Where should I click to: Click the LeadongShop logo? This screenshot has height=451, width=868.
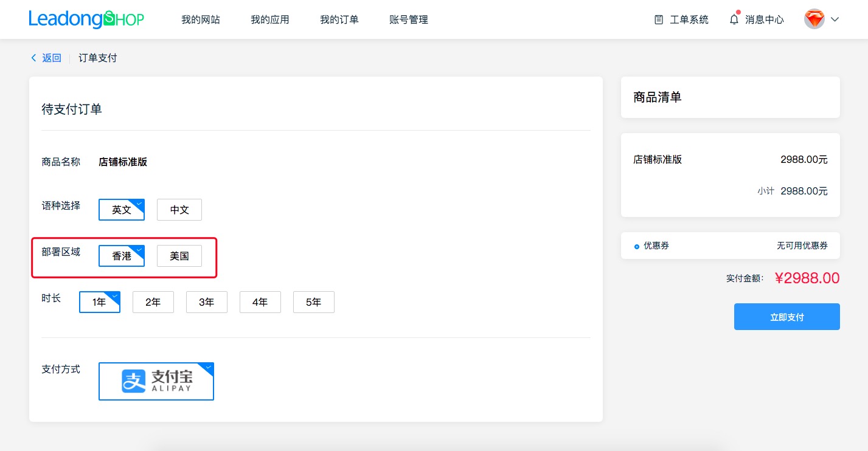point(86,19)
